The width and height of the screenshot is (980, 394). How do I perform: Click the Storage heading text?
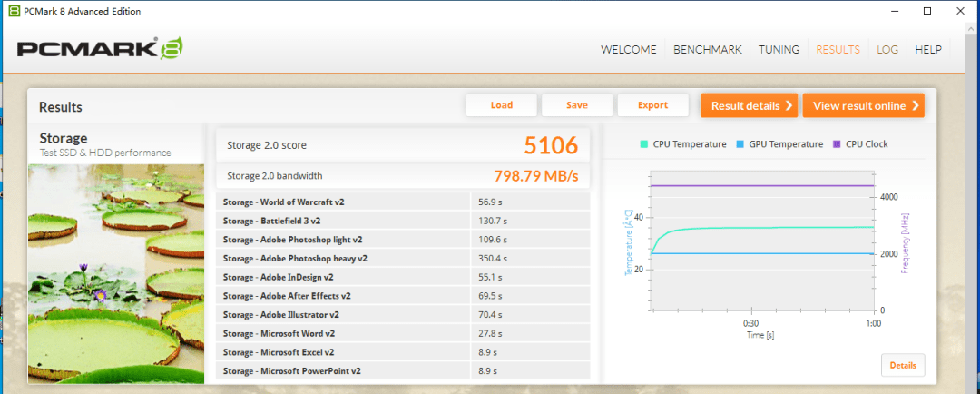click(x=64, y=138)
